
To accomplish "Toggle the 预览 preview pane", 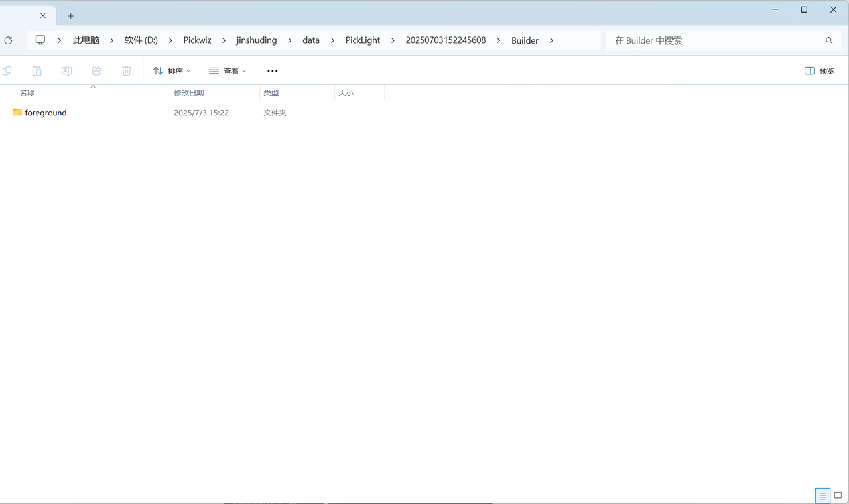I will 819,71.
